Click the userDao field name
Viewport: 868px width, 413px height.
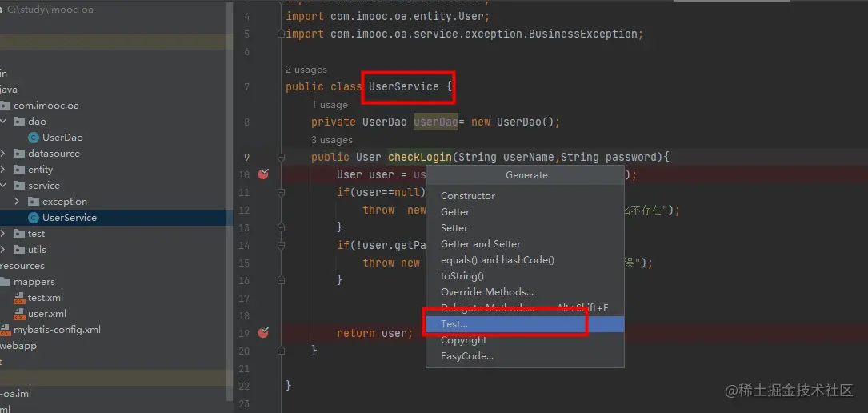pyautogui.click(x=436, y=122)
